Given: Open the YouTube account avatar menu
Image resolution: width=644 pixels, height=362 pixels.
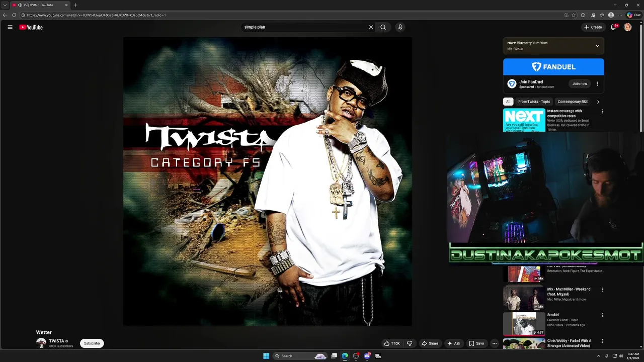Looking at the screenshot, I should (x=627, y=27).
